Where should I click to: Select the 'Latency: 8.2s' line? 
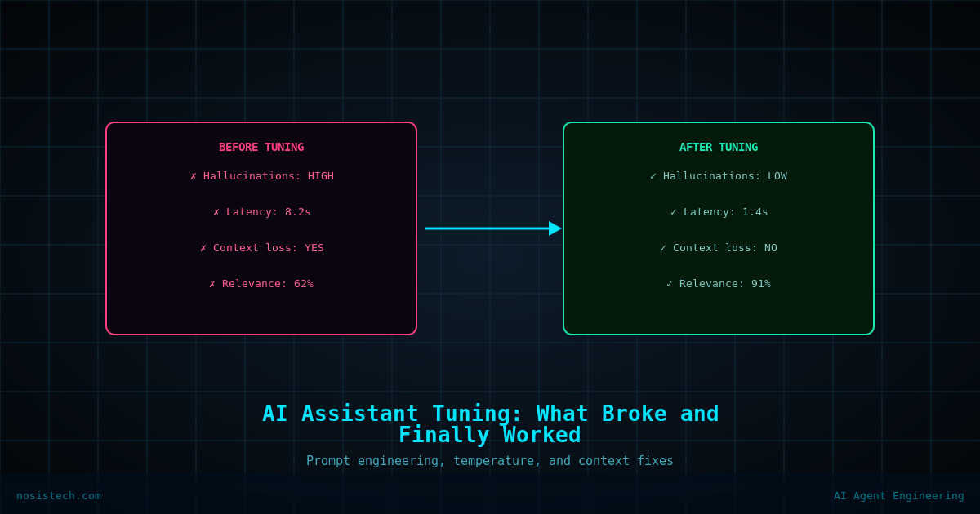coord(261,212)
